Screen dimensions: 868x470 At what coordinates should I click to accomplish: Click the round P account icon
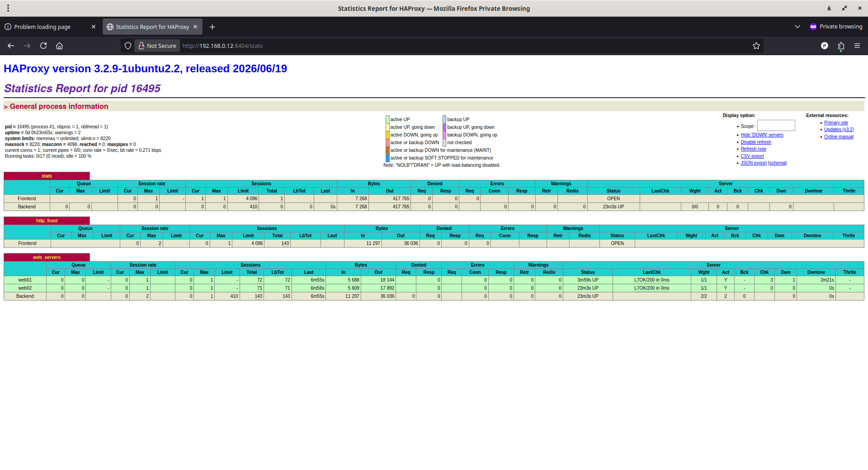pos(825,46)
